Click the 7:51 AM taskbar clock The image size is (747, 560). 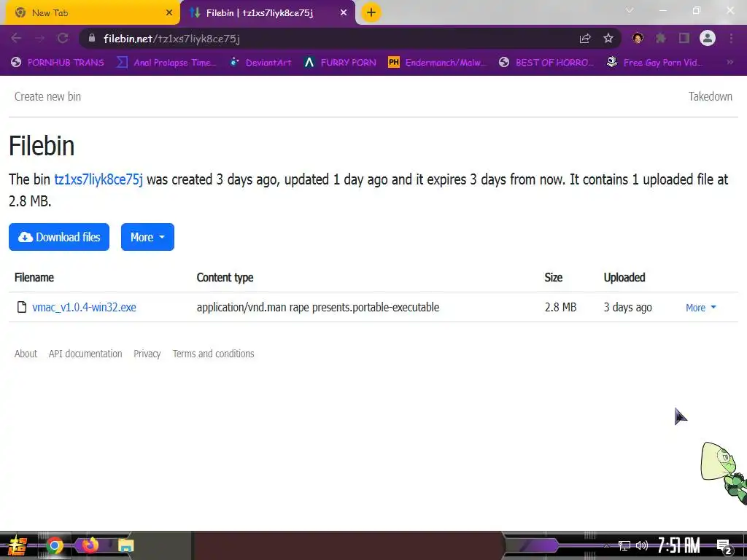(x=679, y=545)
